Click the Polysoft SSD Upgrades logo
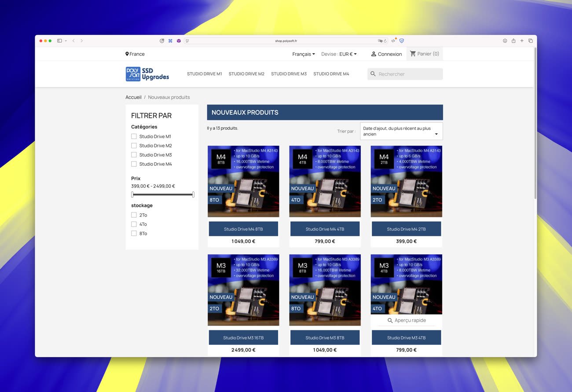 [x=147, y=74]
